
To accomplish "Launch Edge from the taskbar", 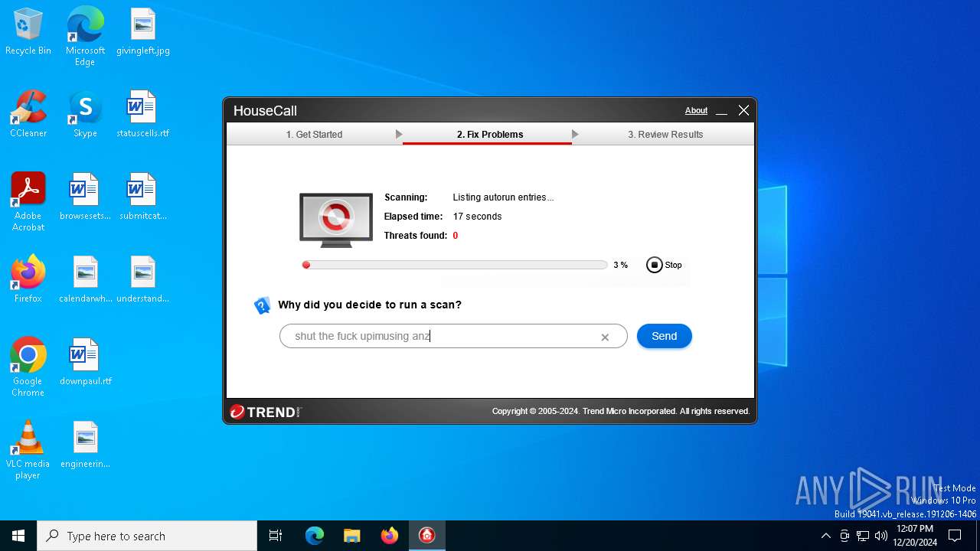I will click(315, 536).
